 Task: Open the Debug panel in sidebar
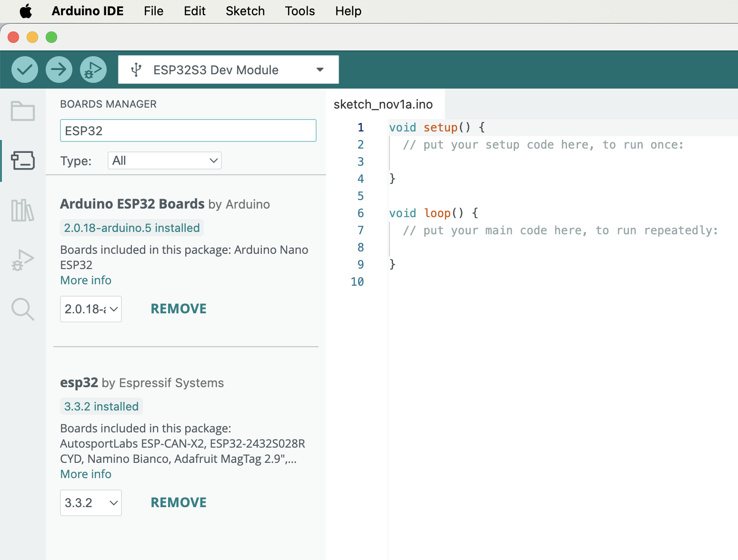23,260
